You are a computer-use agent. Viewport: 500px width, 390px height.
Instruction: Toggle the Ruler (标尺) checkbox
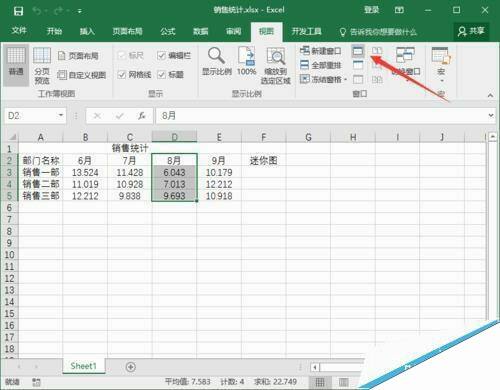click(x=122, y=55)
